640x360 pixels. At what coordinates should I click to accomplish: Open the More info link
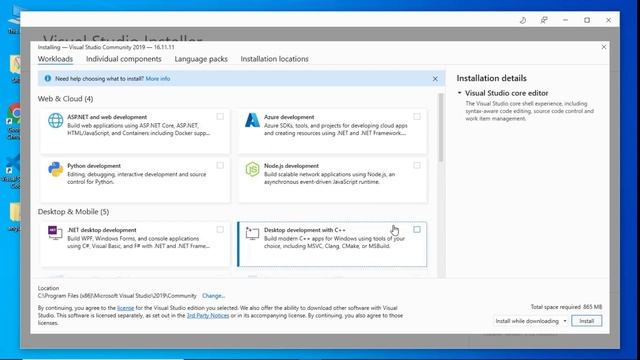coord(158,78)
